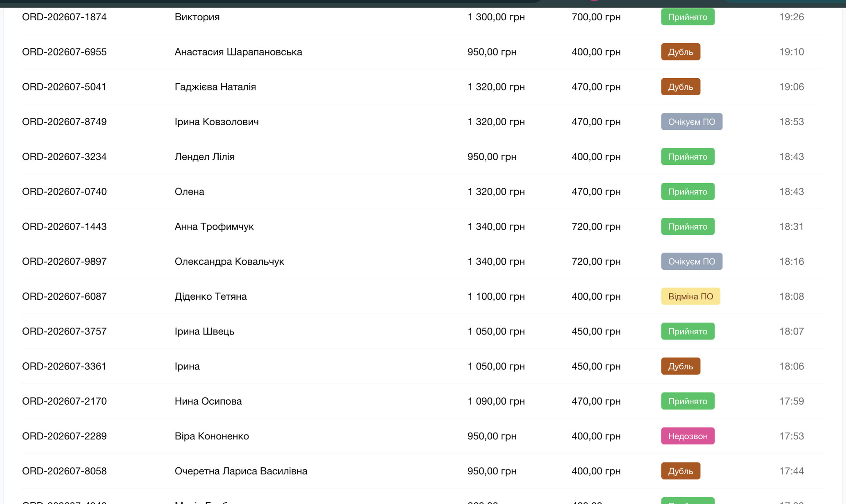Select customer name Анна Трофимчук

click(x=214, y=227)
